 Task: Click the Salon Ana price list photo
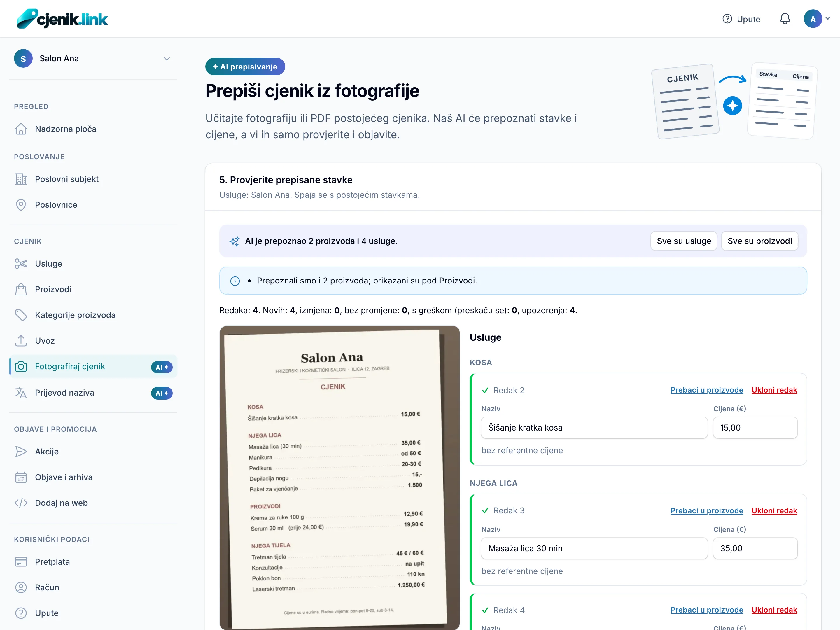(339, 478)
